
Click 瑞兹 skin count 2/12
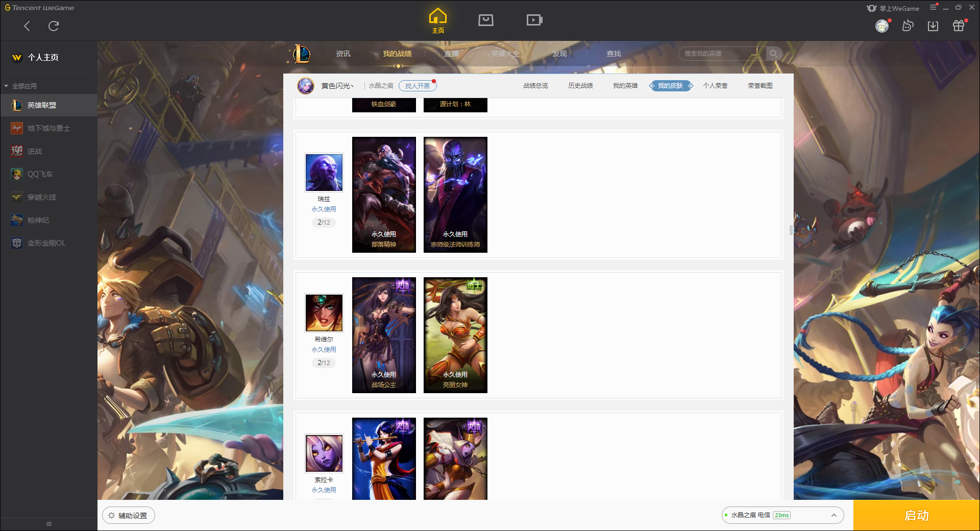(x=324, y=223)
